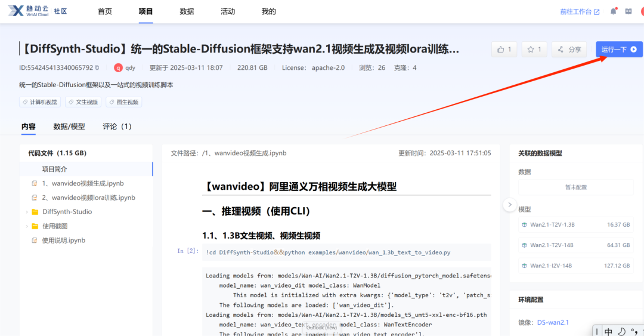644x336 pixels.
Task: Open 使用说明.ipynb file
Action: pyautogui.click(x=63, y=241)
